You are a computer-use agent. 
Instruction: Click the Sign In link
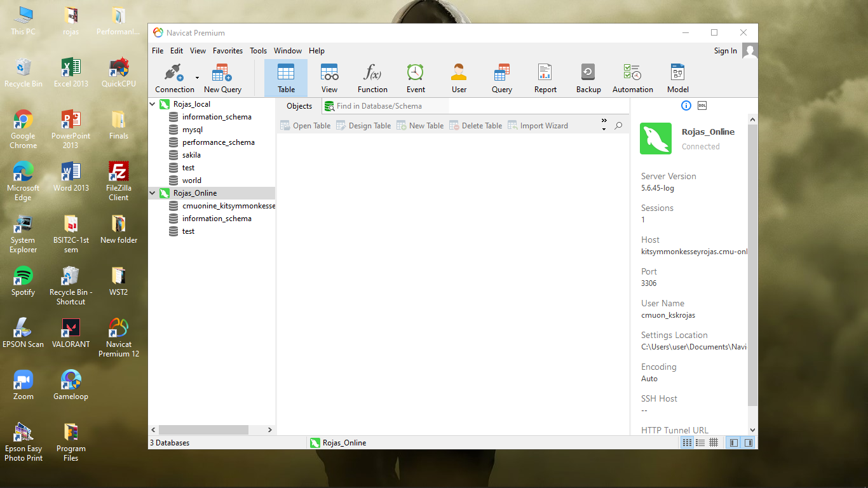(x=725, y=51)
